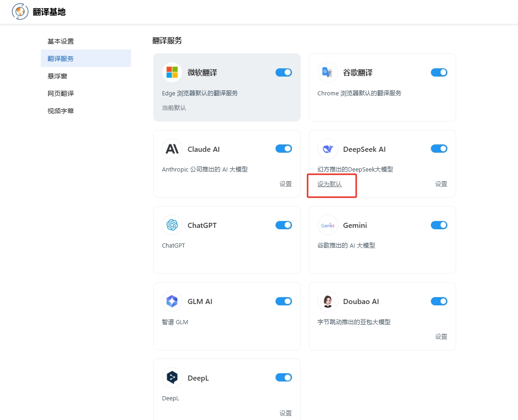Click the '智谱 GLM' description text
Image resolution: width=518 pixels, height=420 pixels.
175,322
